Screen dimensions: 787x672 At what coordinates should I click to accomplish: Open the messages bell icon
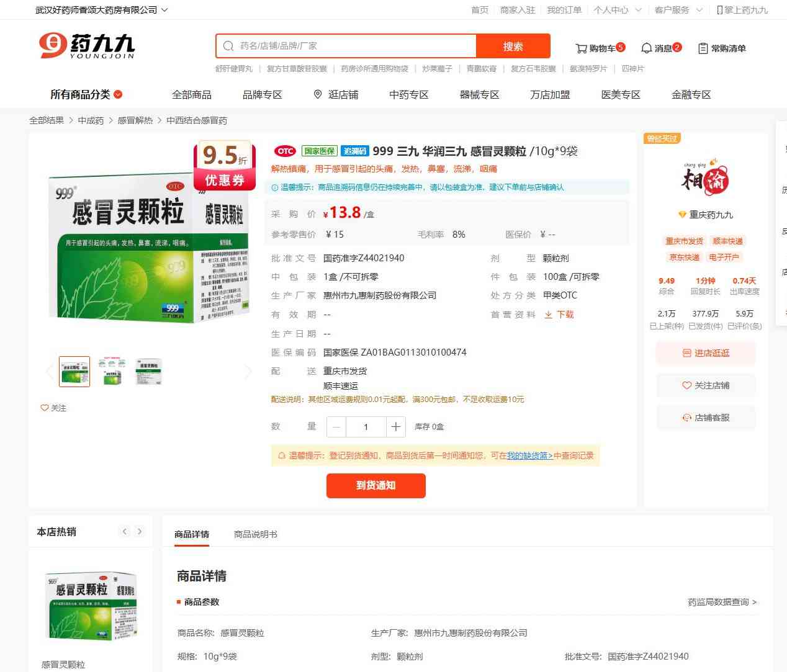tap(646, 48)
